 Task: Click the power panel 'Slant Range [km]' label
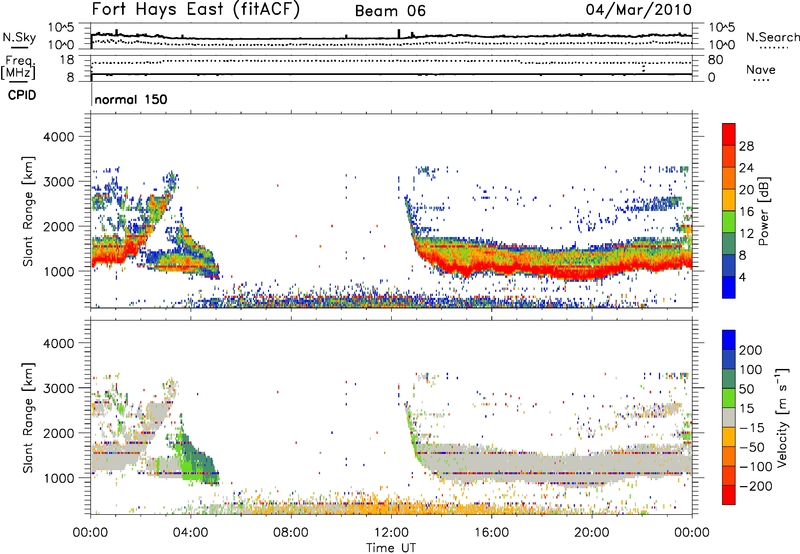coord(28,211)
